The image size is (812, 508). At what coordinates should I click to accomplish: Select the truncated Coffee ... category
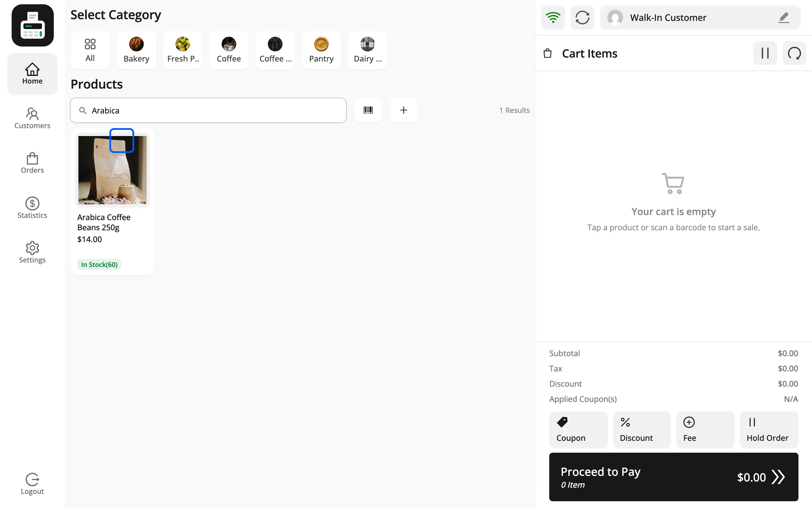tap(275, 50)
